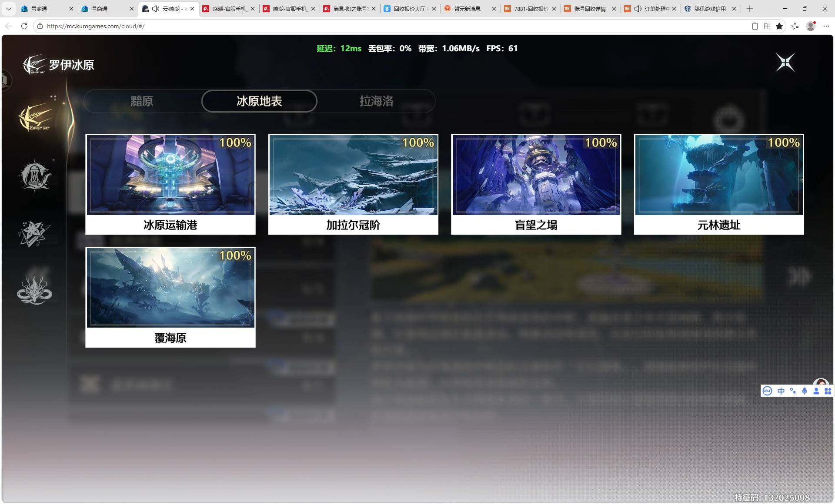Switch to the 黯原 tab
Image resolution: width=835 pixels, height=504 pixels.
click(142, 101)
